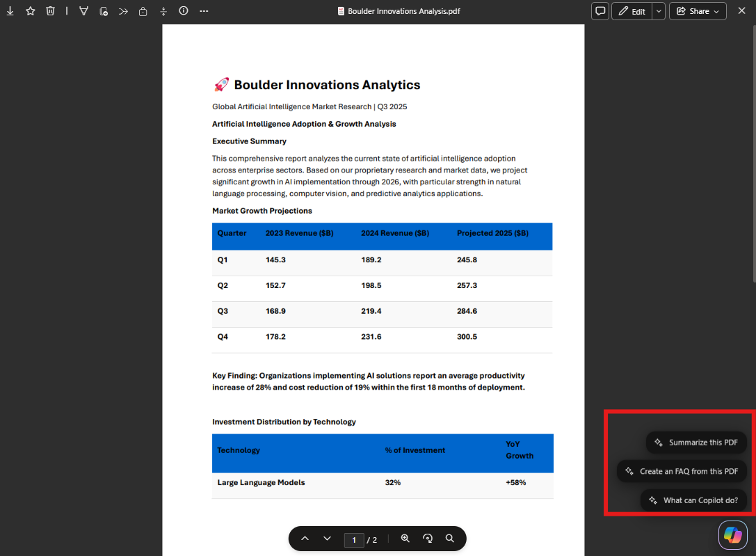Choose 'Create an FAQ from this PDF'
This screenshot has width=756, height=556.
[x=682, y=471]
